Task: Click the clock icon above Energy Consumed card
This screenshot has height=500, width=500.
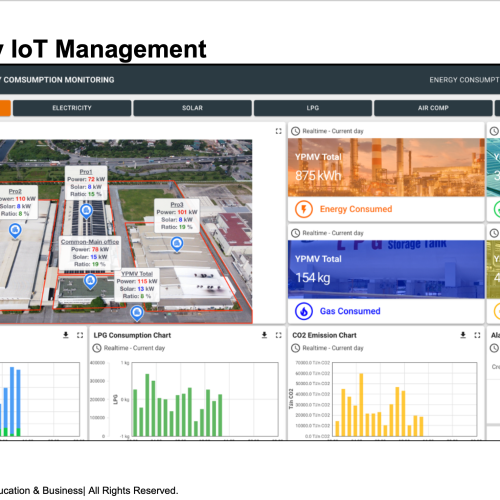Action: [x=295, y=131]
